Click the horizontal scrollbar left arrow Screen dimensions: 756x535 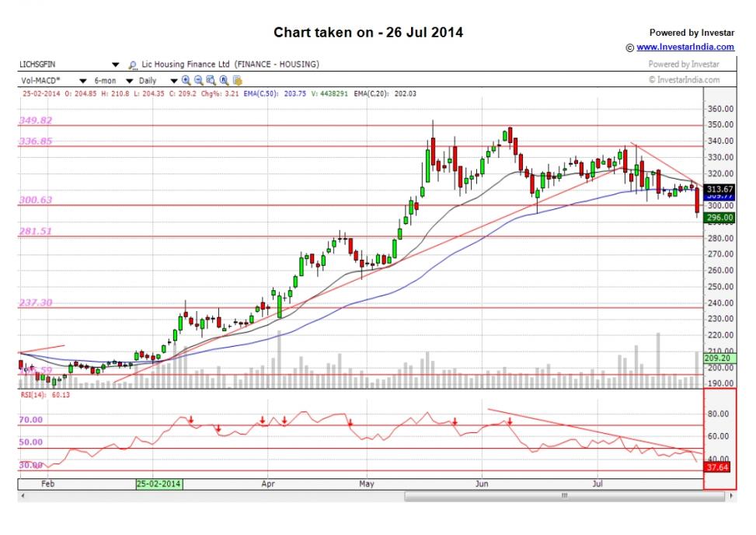pos(23,496)
